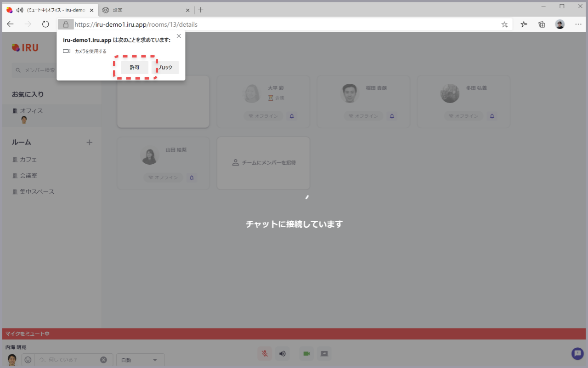Click the IRU logo
588x368 pixels.
(25, 47)
